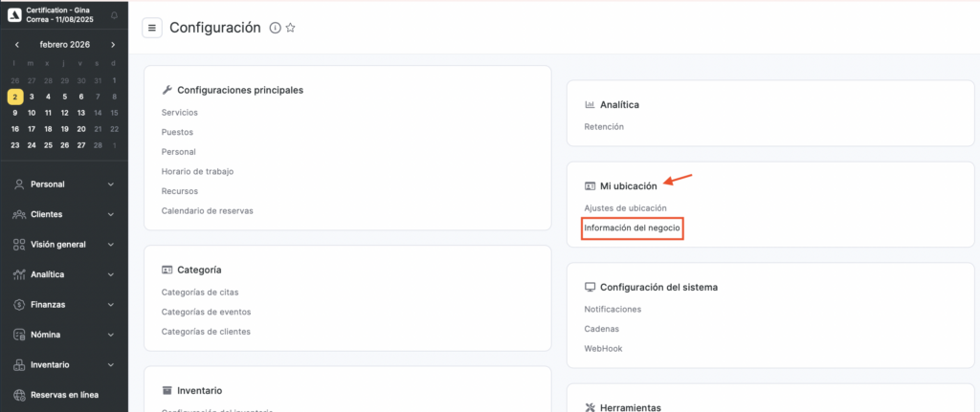Open the Analítica sidebar menu

[63, 274]
